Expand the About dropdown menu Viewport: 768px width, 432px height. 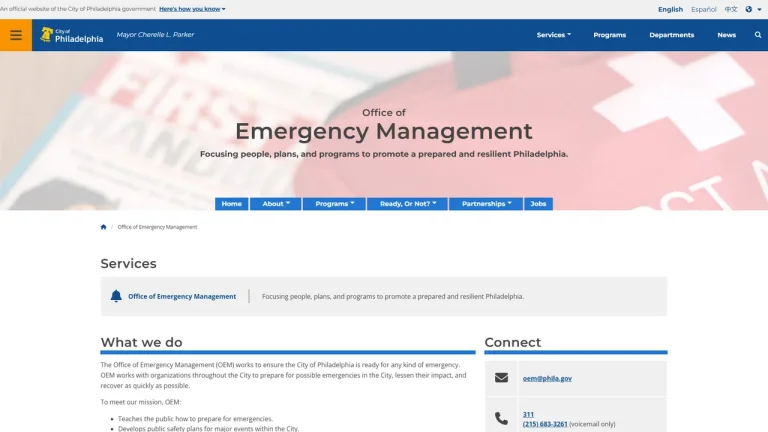coord(276,204)
